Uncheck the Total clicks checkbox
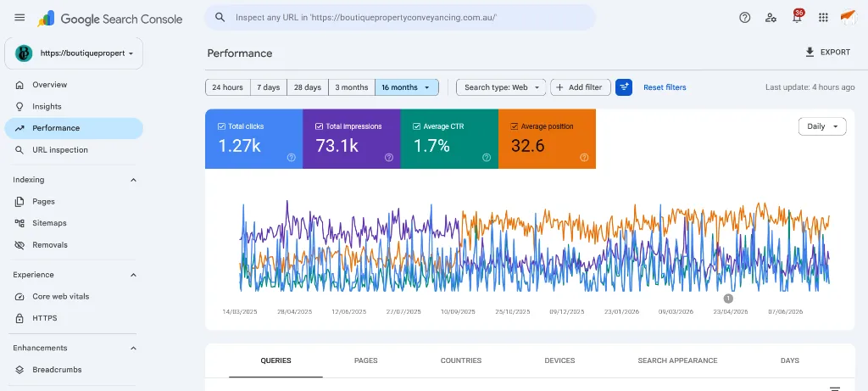This screenshot has width=868, height=391. coord(221,126)
